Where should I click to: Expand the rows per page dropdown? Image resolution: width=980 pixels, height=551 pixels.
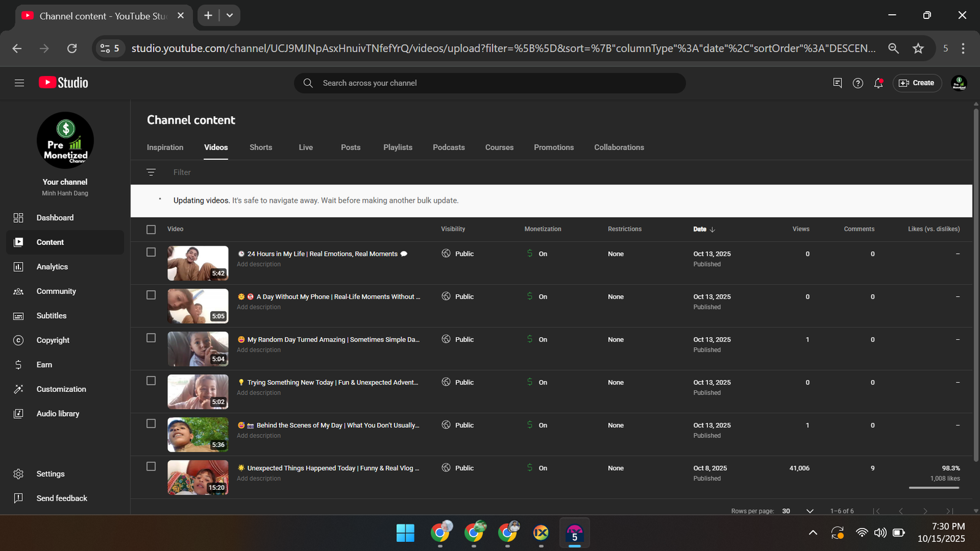point(809,511)
